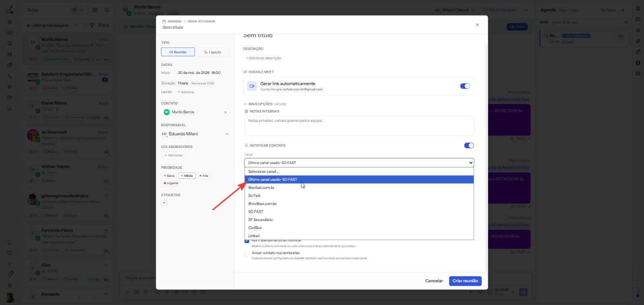Open the inbox icon in left sidebar

tap(10, 33)
